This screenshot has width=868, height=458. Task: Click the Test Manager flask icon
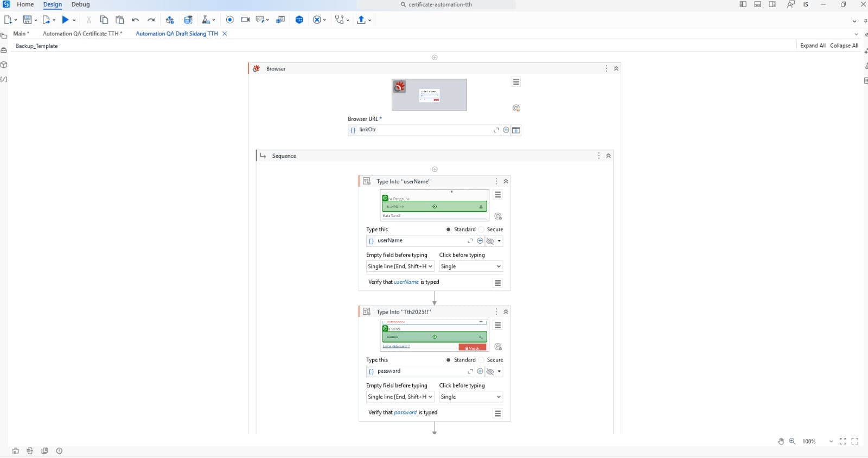coord(206,20)
